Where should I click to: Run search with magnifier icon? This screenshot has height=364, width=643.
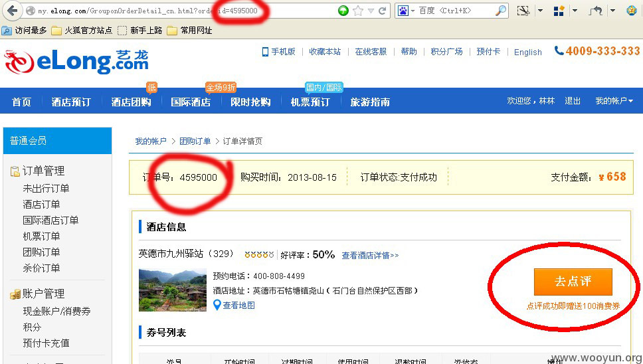[501, 11]
